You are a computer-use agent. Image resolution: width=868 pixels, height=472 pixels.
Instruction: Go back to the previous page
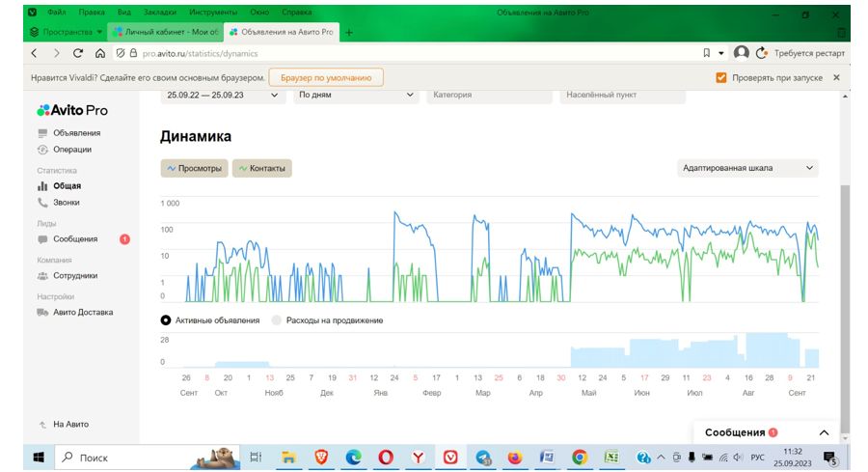pyautogui.click(x=35, y=53)
